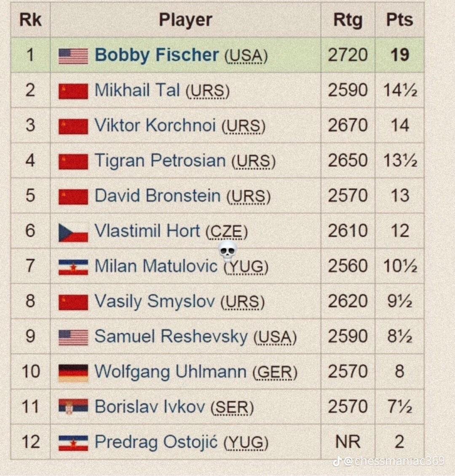The image size is (455, 476).
Task: Click the Player column header
Action: [x=185, y=20]
